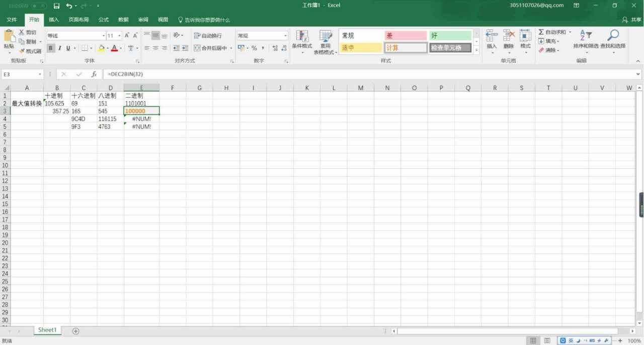Click Decrease Decimal icon
This screenshot has height=345, width=644.
coord(284,48)
